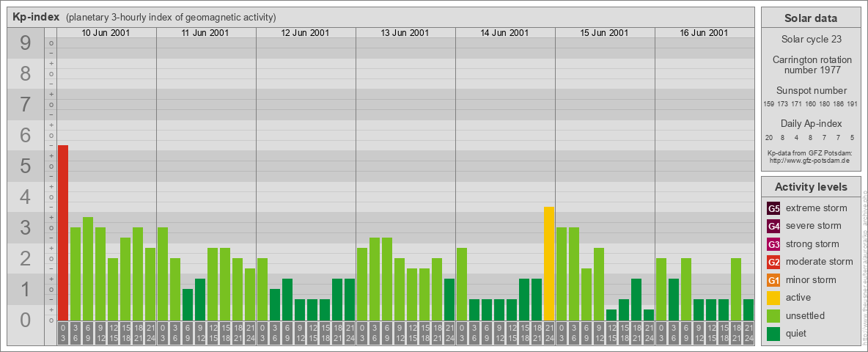Image resolution: width=868 pixels, height=352 pixels.
Task: Click the '16 Jun 2001' date header
Action: [704, 33]
